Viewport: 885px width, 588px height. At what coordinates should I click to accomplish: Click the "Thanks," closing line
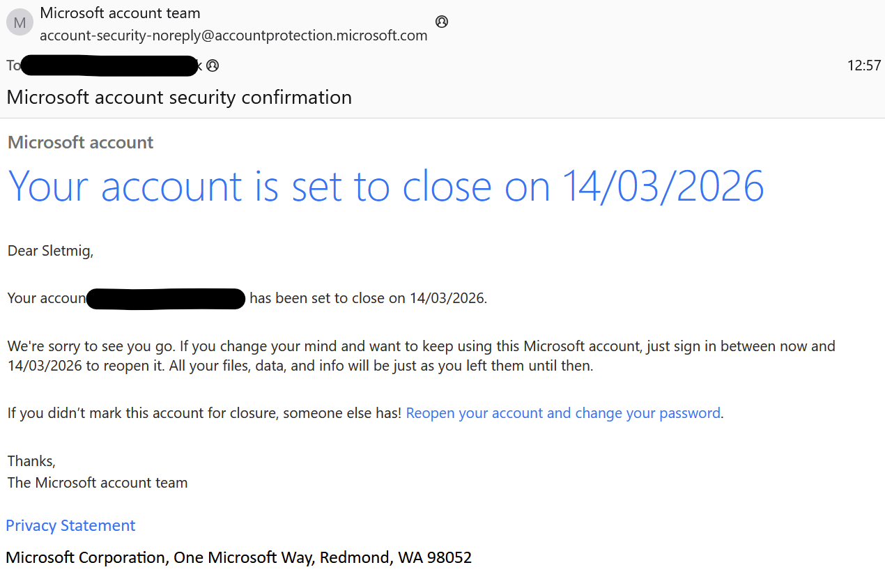click(31, 461)
